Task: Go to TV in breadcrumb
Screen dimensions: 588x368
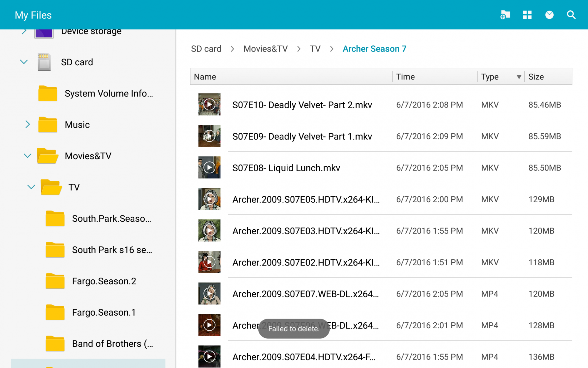Action: pos(315,49)
